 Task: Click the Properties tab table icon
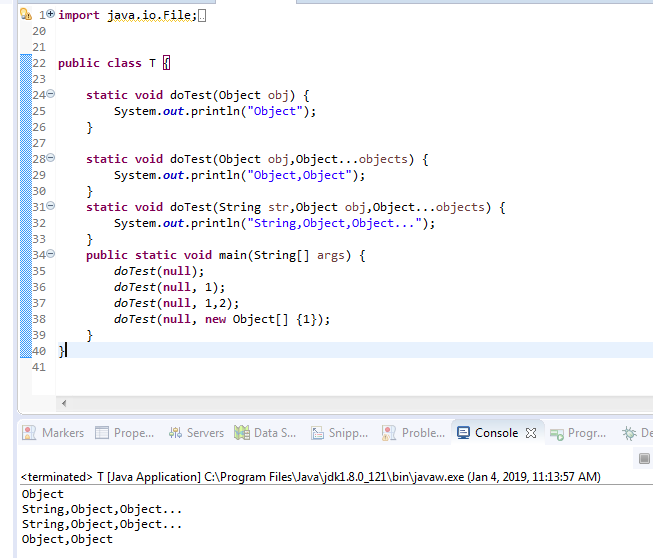click(x=102, y=433)
